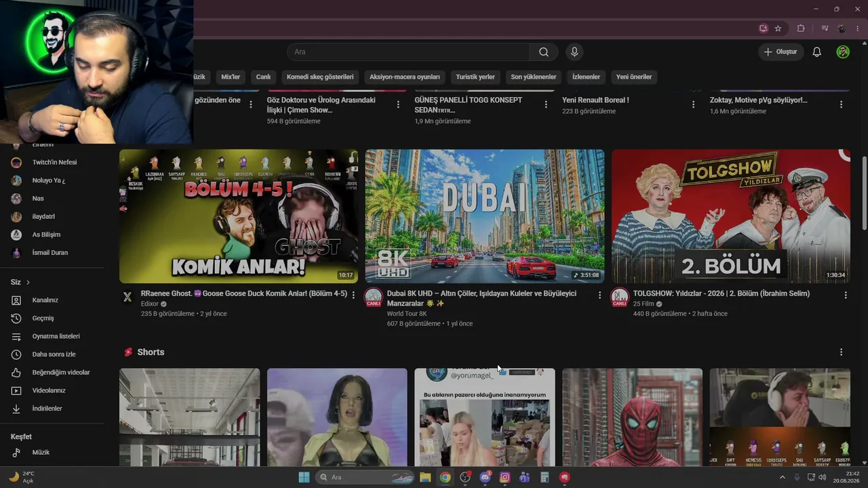Play the BÖLÜM 4-5 Komik Anlar thumbnail

click(239, 216)
